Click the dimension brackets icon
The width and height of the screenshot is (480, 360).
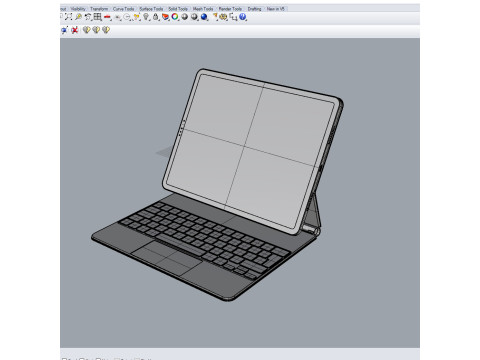[x=233, y=17]
